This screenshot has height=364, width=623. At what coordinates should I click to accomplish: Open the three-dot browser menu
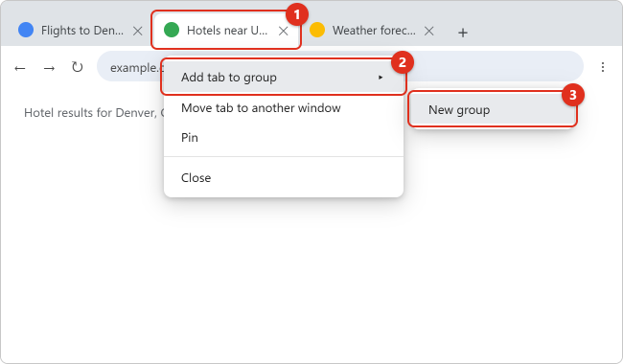(602, 67)
